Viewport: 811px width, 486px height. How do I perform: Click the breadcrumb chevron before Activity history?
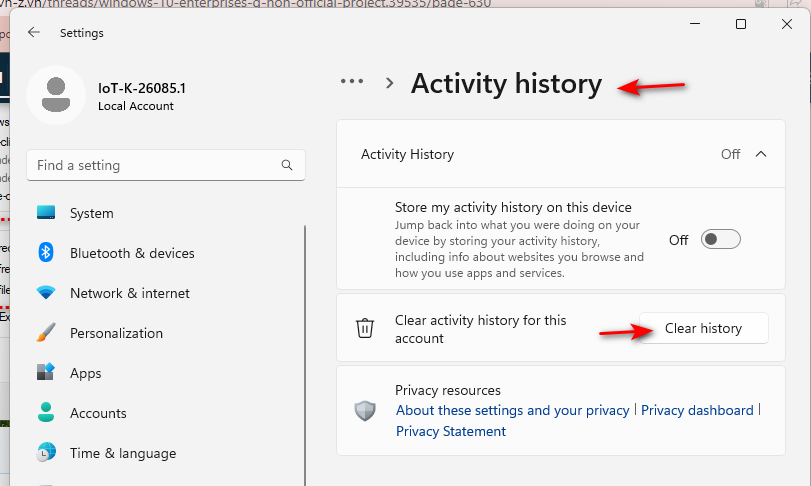[390, 83]
